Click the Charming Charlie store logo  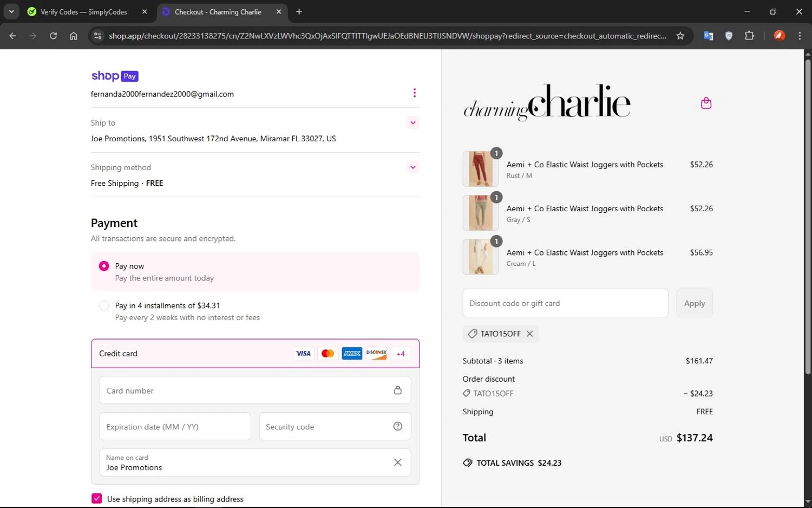547,102
